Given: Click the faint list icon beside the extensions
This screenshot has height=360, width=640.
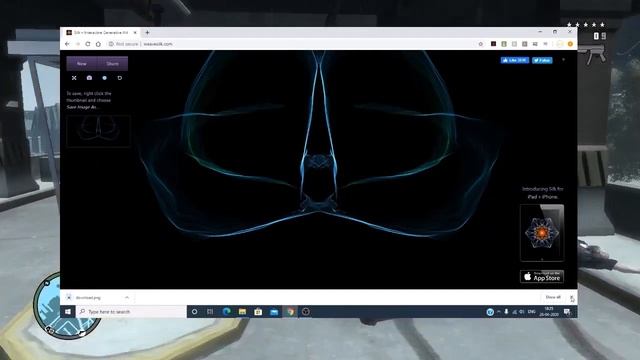Looking at the screenshot, I should click(x=546, y=44).
